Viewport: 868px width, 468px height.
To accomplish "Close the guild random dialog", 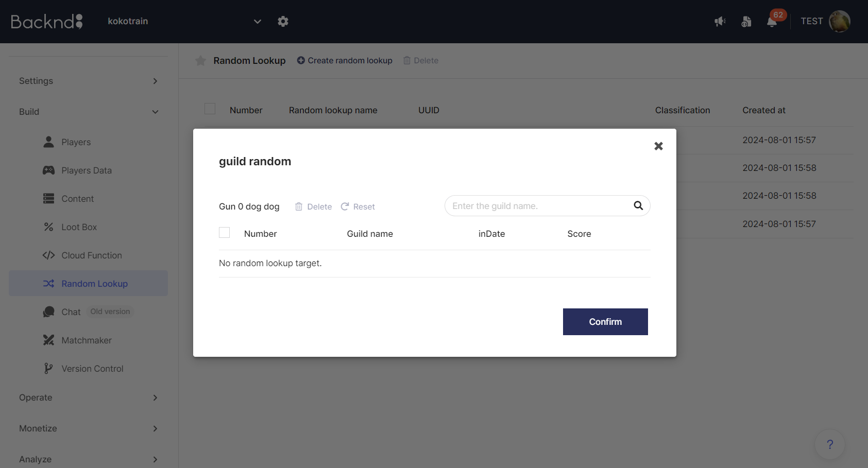I will pos(658,146).
